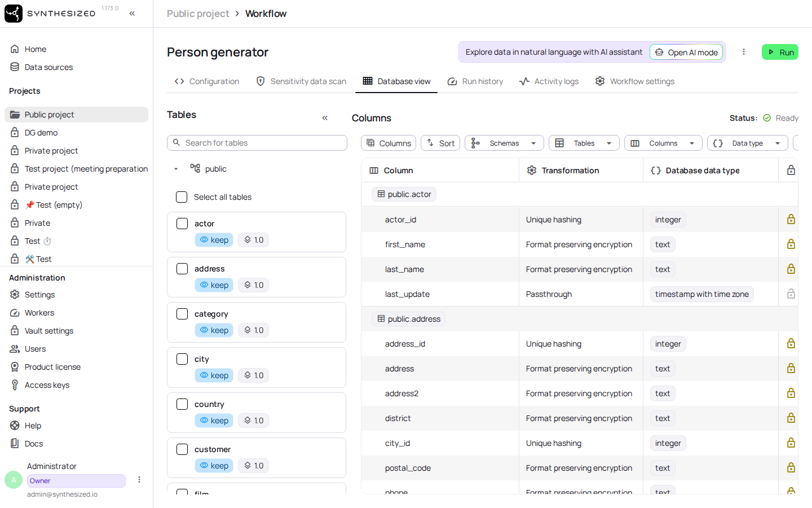
Task: Click the Sort button
Action: [440, 143]
